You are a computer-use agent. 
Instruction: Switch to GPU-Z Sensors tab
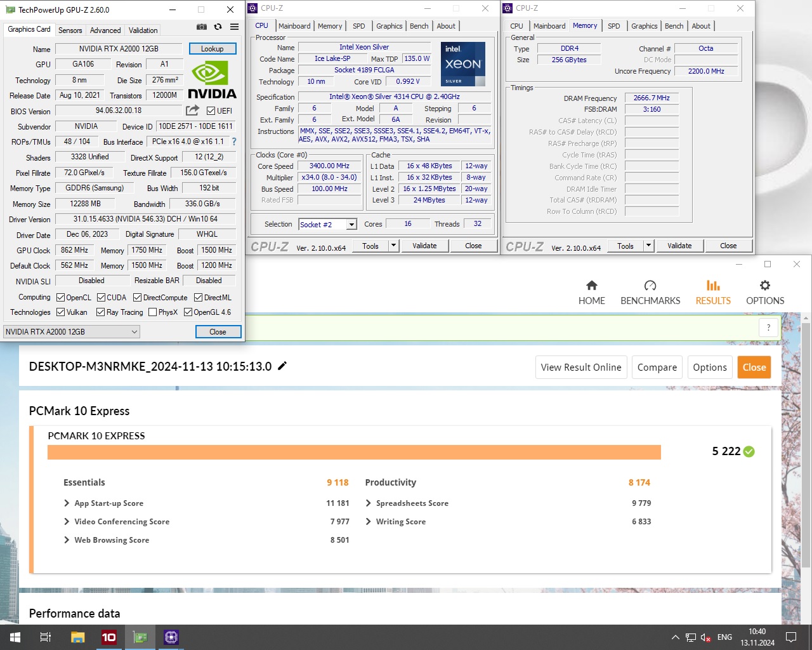(70, 30)
